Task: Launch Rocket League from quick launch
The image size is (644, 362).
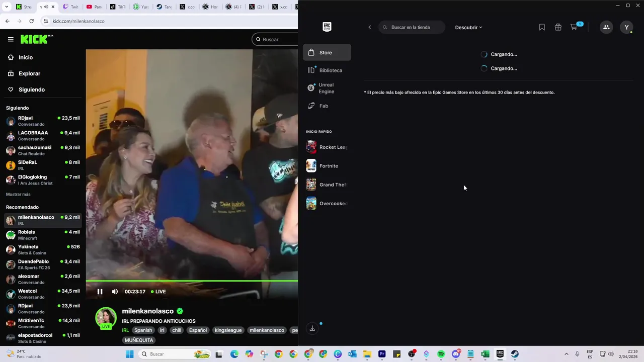Action: 327,147
